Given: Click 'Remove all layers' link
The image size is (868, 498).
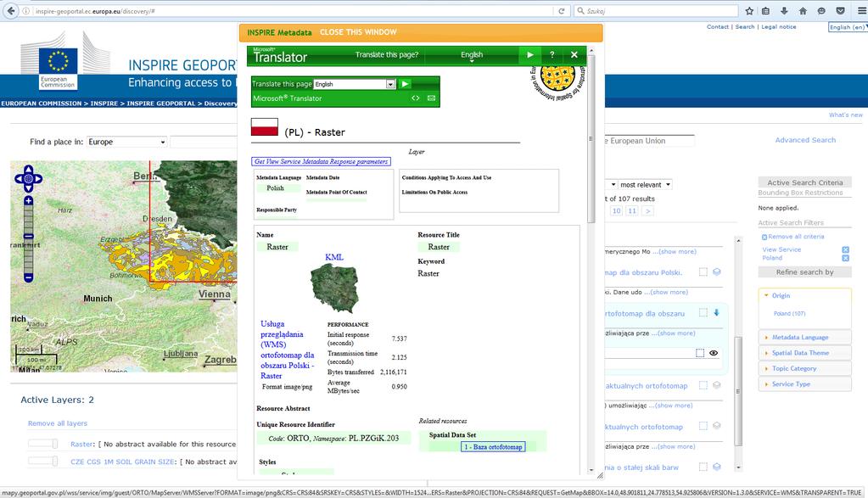Looking at the screenshot, I should [58, 423].
